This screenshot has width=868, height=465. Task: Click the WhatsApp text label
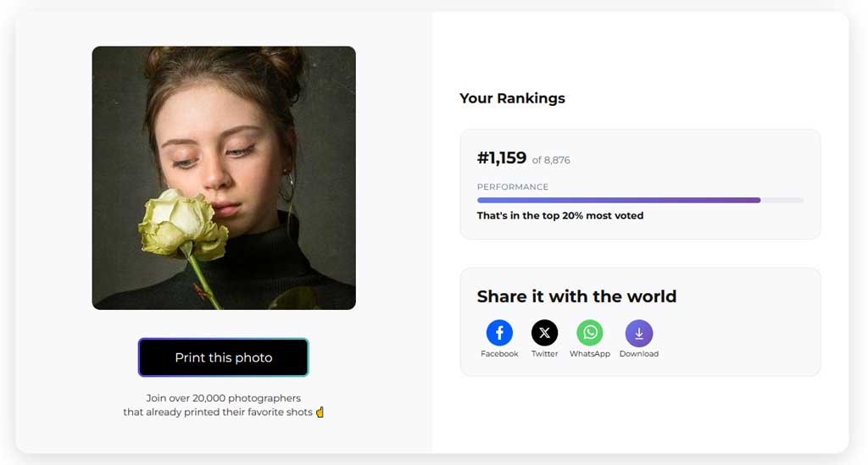pyautogui.click(x=589, y=354)
